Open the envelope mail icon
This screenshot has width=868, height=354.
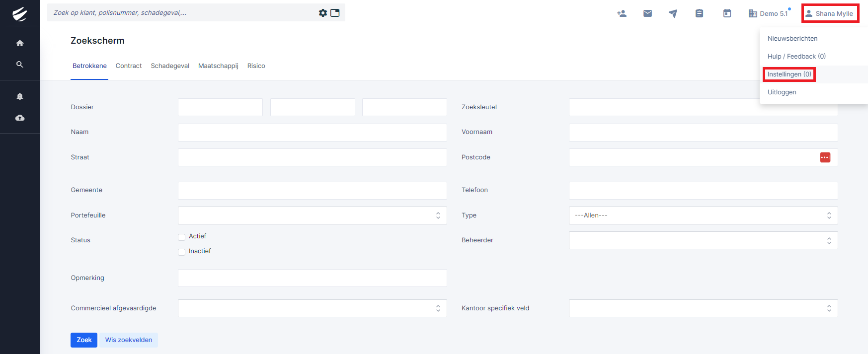(647, 13)
